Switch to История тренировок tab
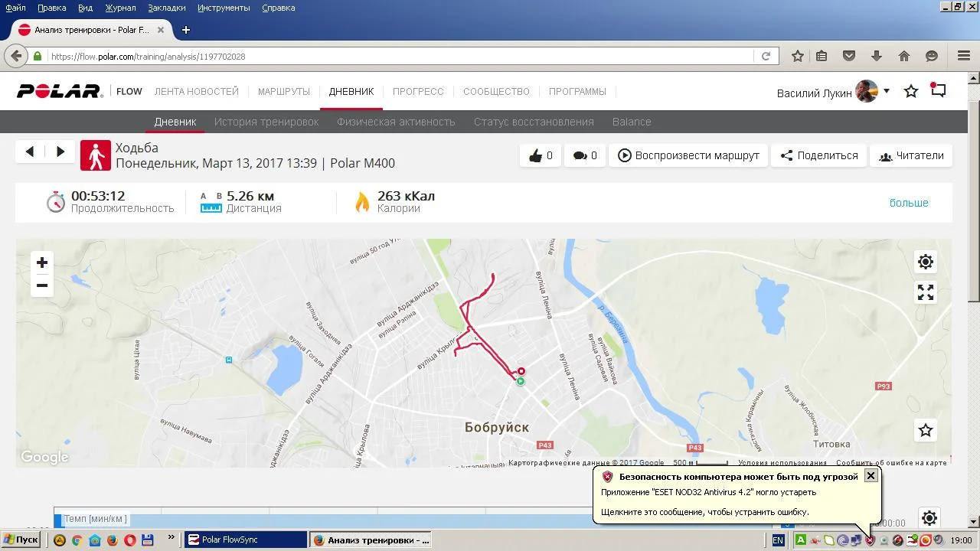 point(266,122)
